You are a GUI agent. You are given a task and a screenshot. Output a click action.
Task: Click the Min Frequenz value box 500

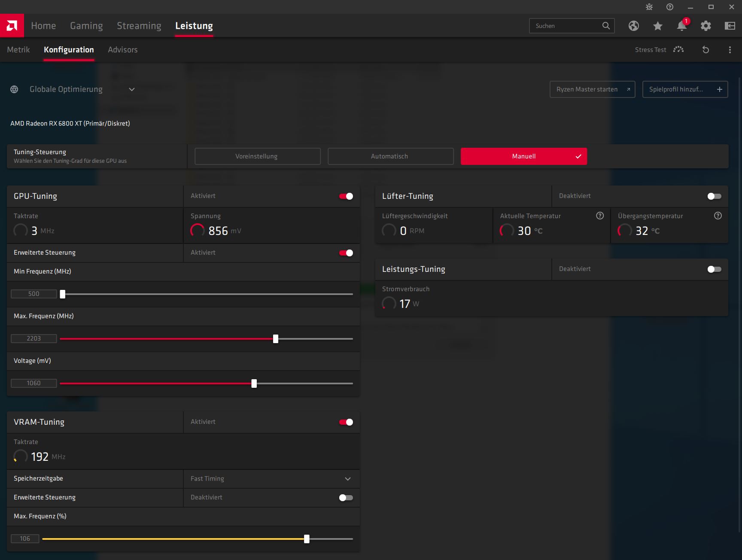[34, 294]
